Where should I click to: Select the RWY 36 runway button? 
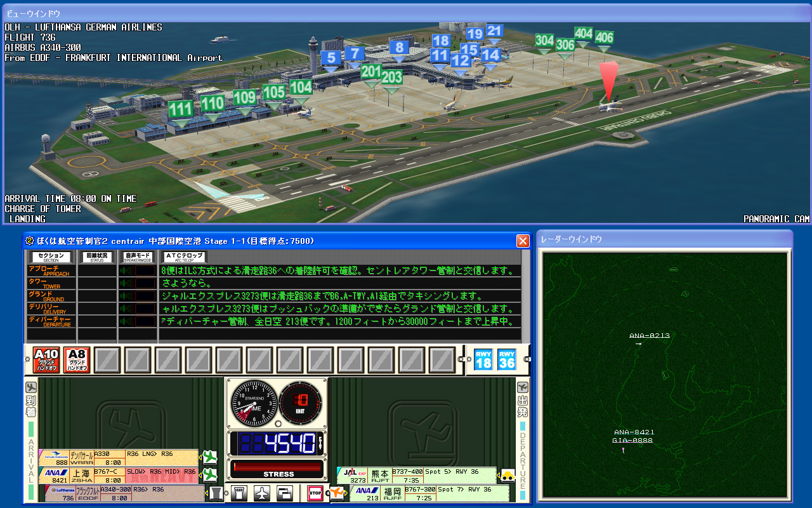[507, 360]
